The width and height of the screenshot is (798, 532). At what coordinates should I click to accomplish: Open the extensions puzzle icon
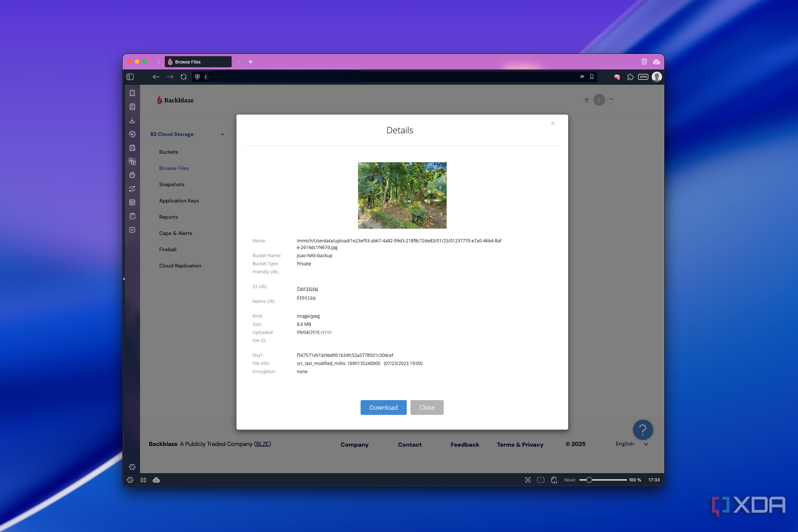tap(630, 77)
